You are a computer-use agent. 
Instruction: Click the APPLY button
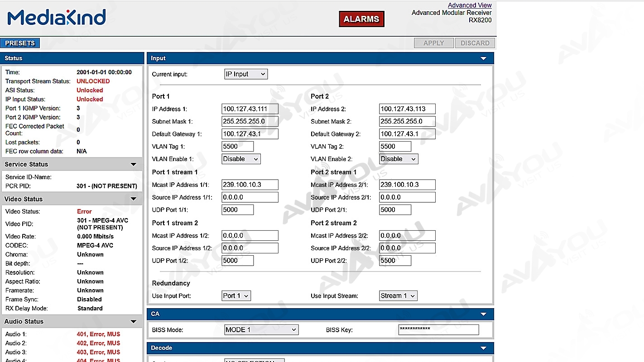(434, 43)
